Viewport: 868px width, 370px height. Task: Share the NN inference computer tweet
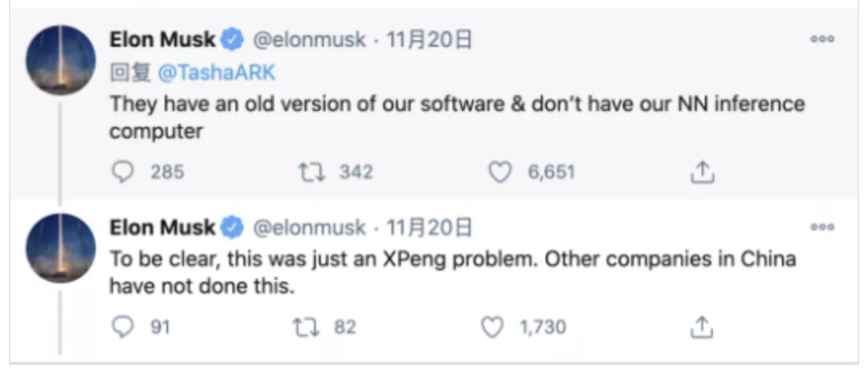[x=702, y=171]
